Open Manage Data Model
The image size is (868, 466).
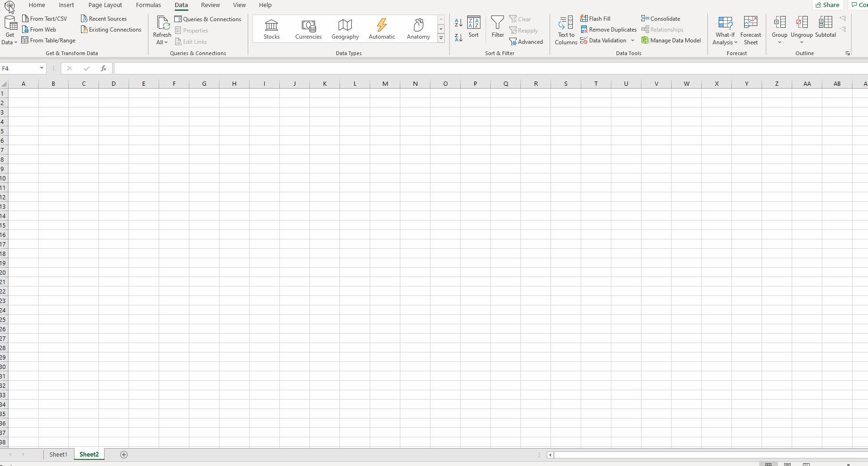tap(671, 41)
